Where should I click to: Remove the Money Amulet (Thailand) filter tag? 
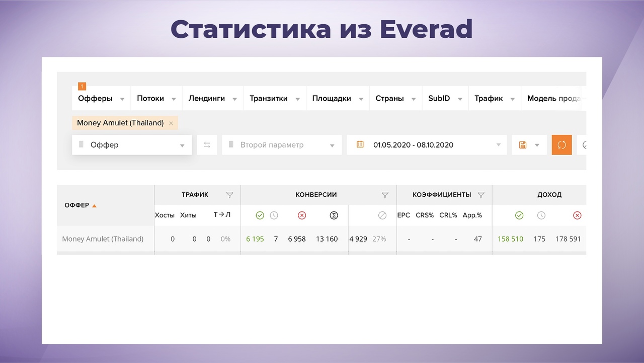pos(171,123)
